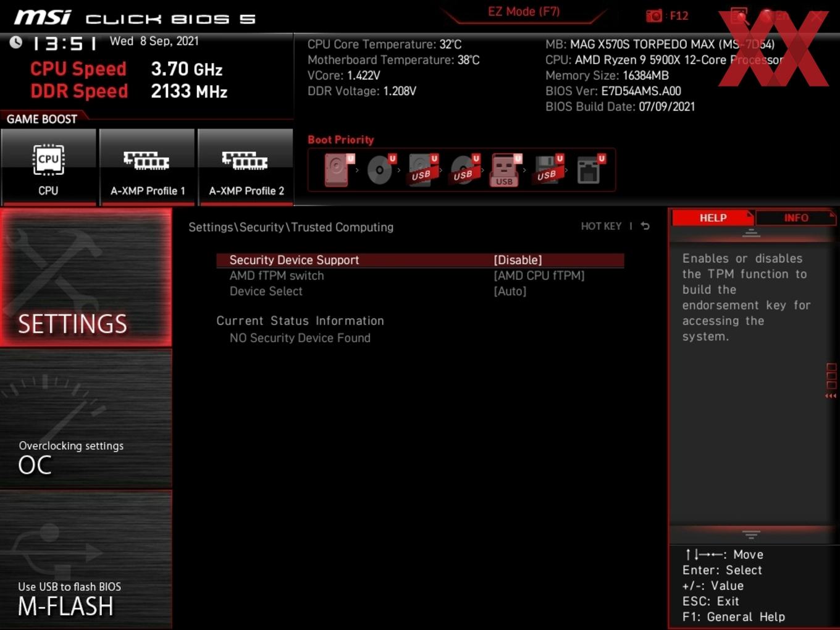Switch to the HELP tab
840x630 pixels.
coord(713,217)
